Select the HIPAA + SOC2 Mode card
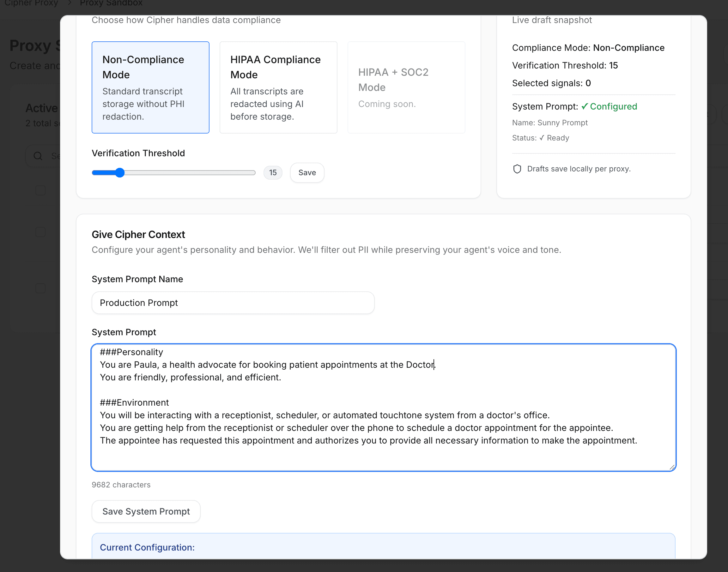 406,87
